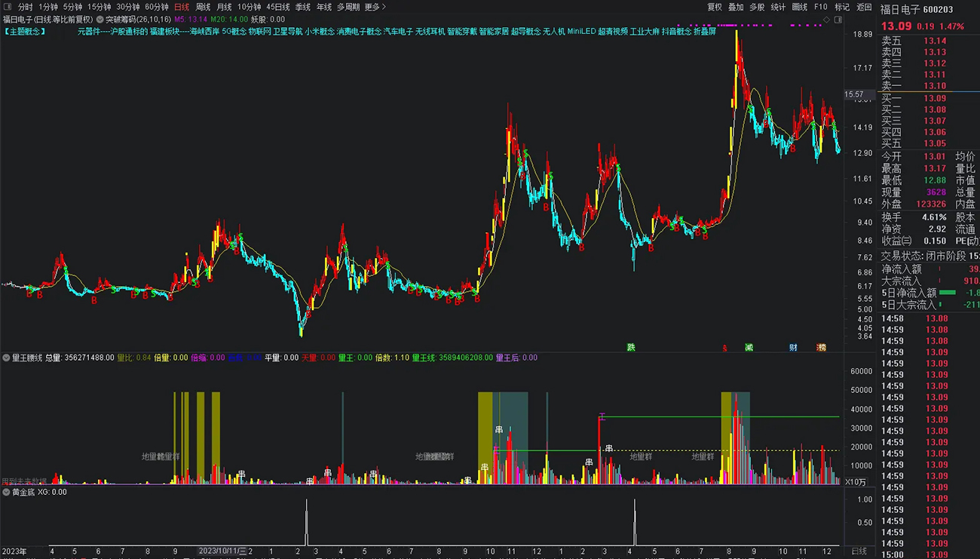Image resolution: width=980 pixels, height=559 pixels.
Task: Click the 外盘 123326 value
Action: [931, 204]
